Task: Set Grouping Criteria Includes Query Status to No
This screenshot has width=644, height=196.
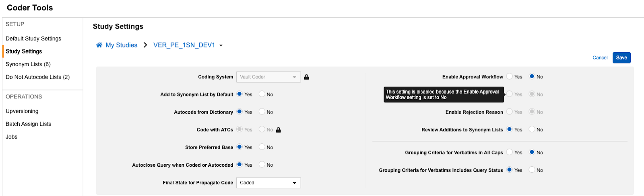Action: point(532,170)
